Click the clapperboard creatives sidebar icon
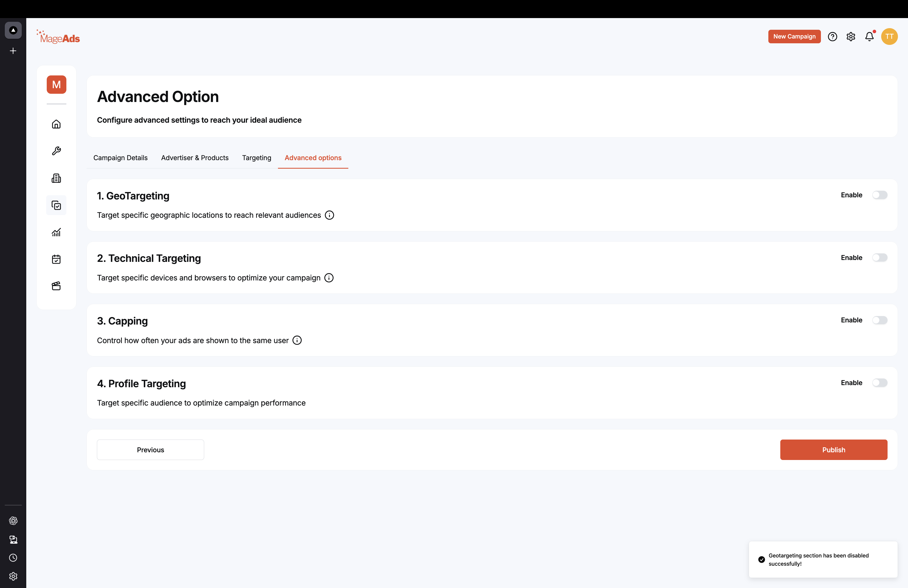The height and width of the screenshot is (588, 908). (56, 286)
